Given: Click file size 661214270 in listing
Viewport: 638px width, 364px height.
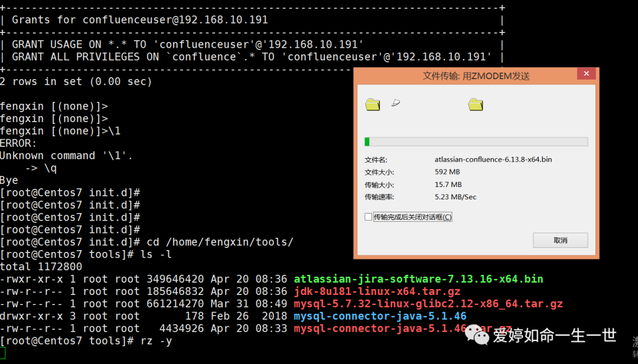Looking at the screenshot, I should coord(175,304).
